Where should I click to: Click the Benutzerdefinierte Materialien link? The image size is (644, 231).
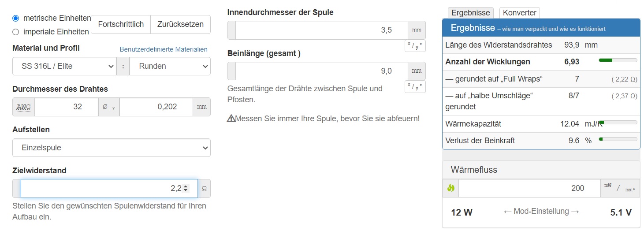tap(164, 49)
